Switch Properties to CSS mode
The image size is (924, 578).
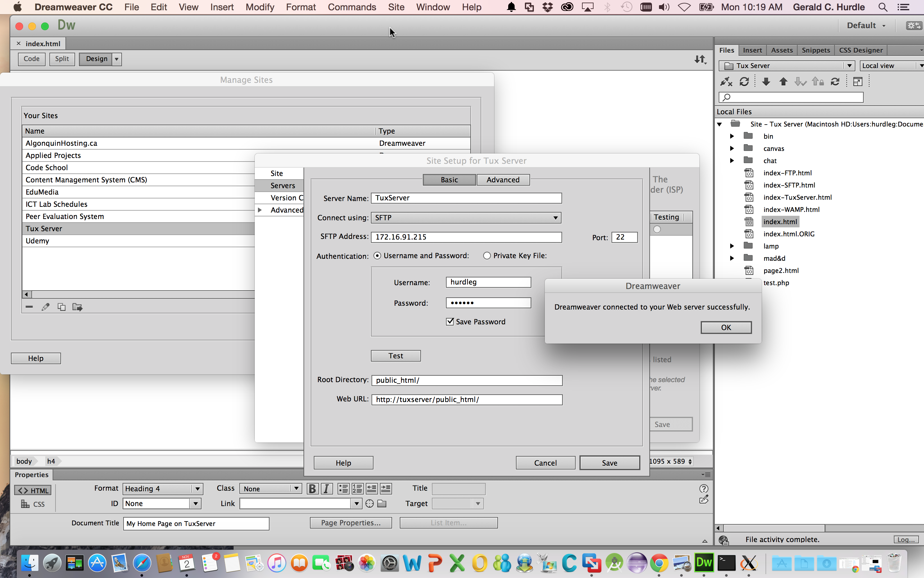(33, 504)
